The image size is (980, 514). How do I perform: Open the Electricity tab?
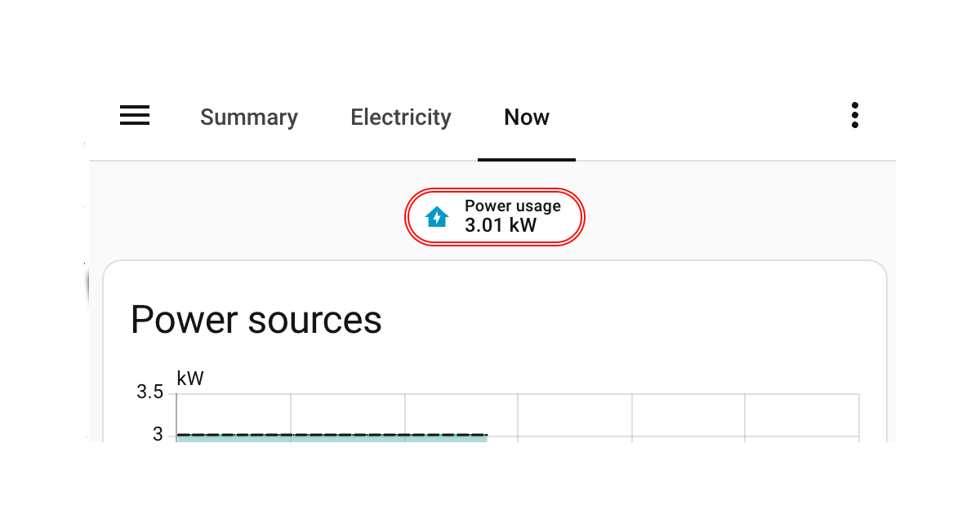pos(401,117)
